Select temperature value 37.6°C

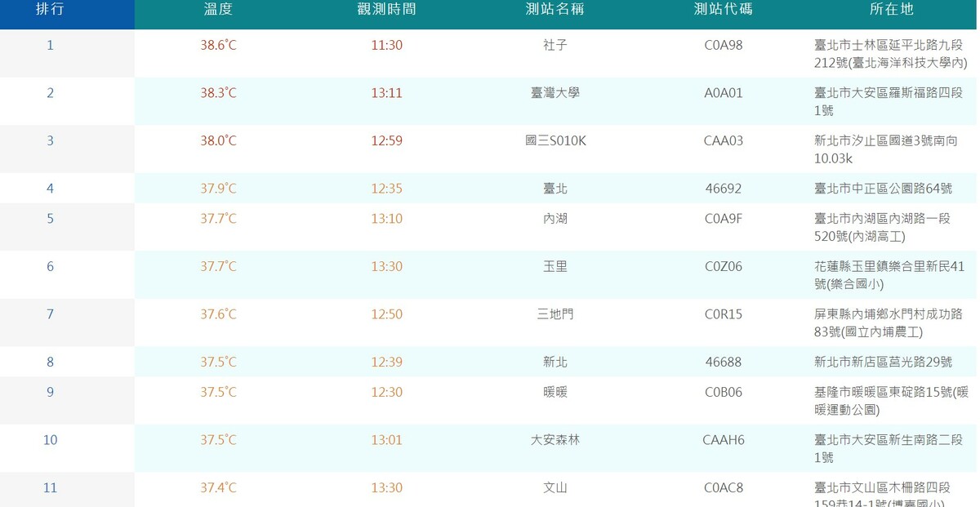click(218, 314)
